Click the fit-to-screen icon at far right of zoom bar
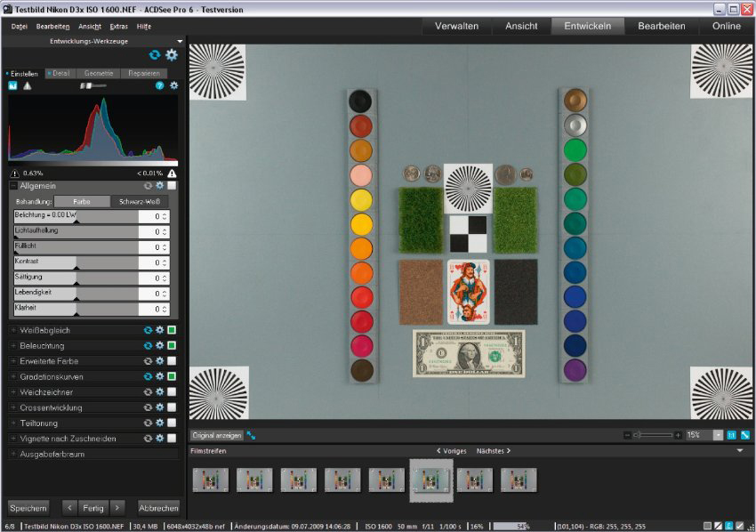 point(745,435)
